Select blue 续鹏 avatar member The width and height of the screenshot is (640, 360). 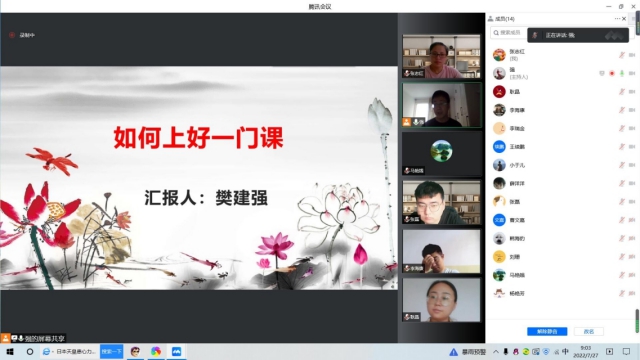[x=499, y=147]
